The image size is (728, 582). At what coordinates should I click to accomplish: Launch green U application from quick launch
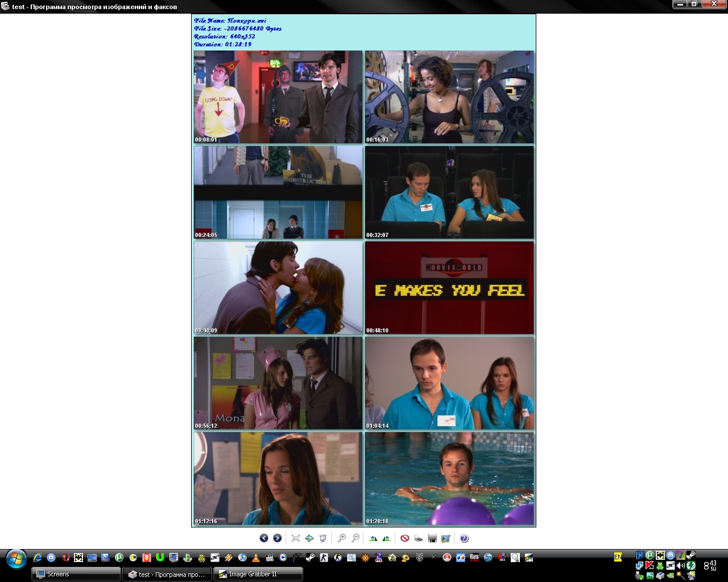coord(160,558)
